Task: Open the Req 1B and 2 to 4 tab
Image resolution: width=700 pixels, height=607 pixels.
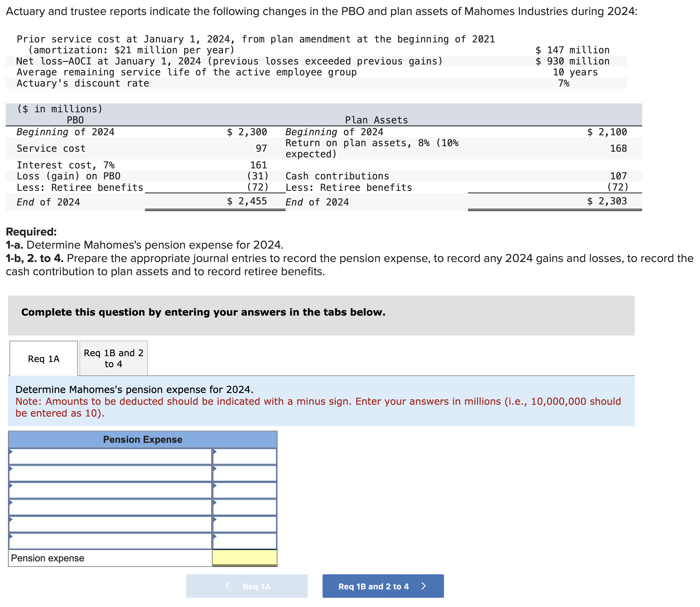Action: [113, 358]
